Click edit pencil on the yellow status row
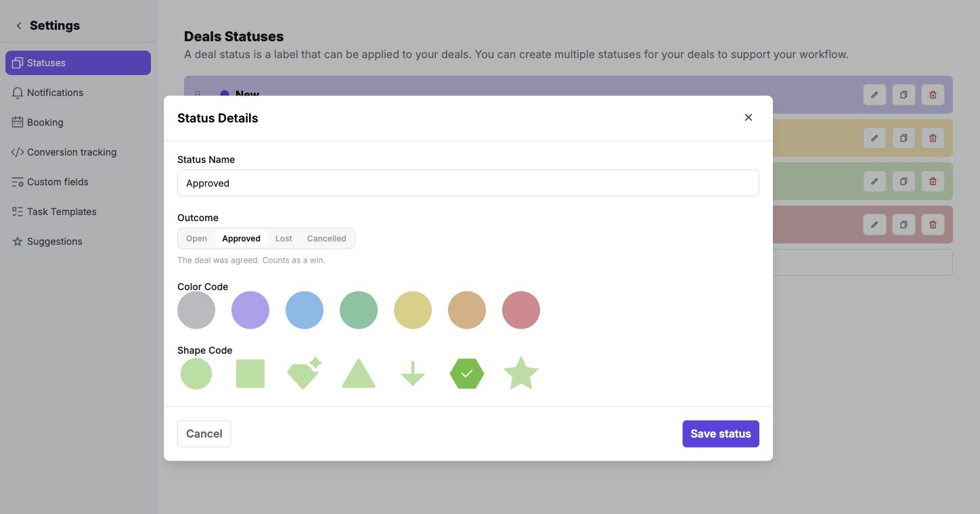 tap(874, 138)
